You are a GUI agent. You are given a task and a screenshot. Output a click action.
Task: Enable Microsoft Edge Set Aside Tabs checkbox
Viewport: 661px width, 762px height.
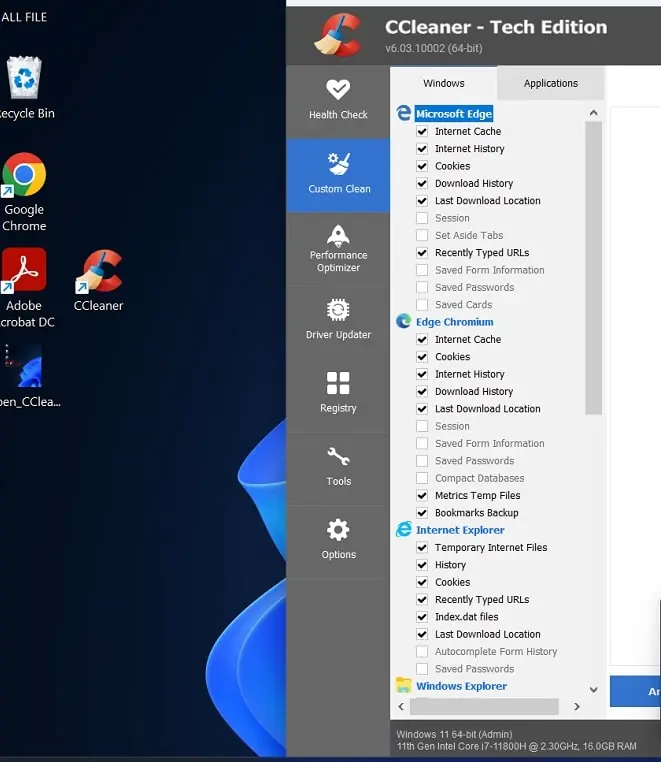tap(422, 235)
